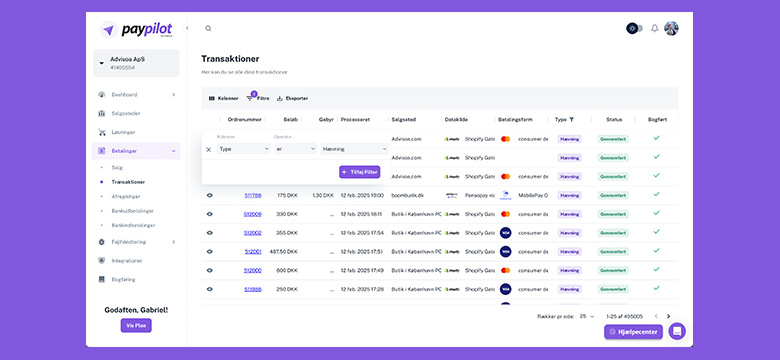Click the eye icon for order 512002
This screenshot has width=780, height=360.
point(209,233)
